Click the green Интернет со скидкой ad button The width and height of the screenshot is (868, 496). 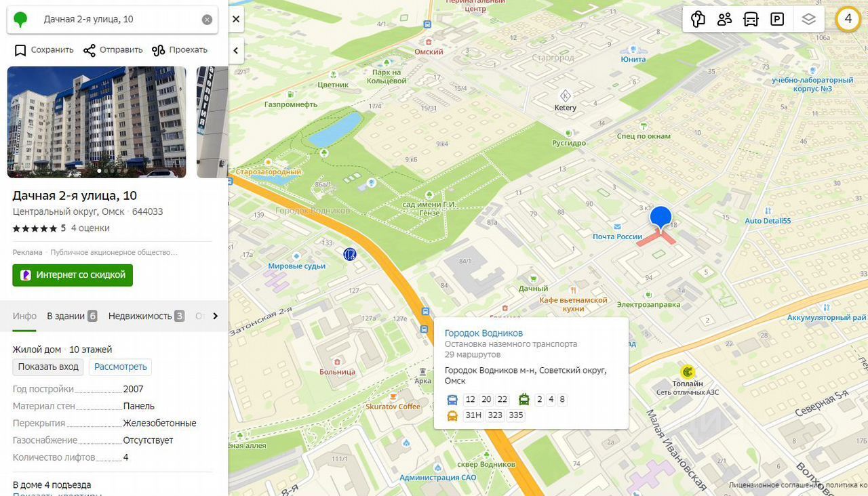(73, 275)
